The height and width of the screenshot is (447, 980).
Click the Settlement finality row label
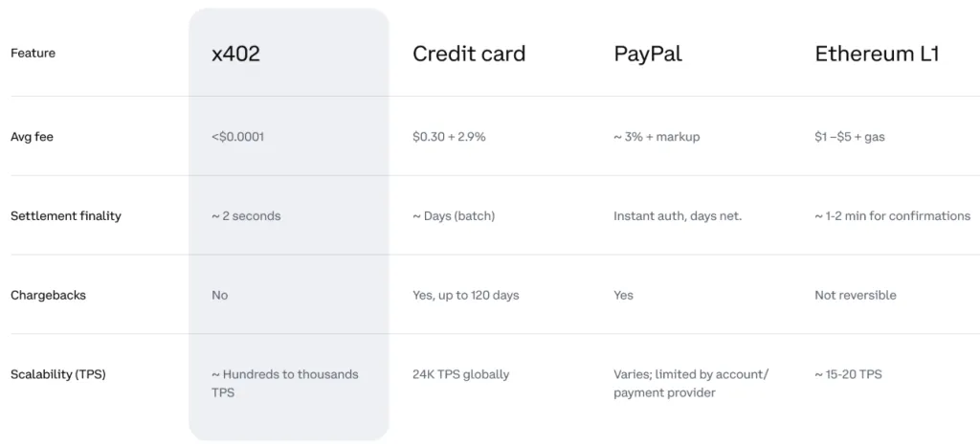click(66, 216)
